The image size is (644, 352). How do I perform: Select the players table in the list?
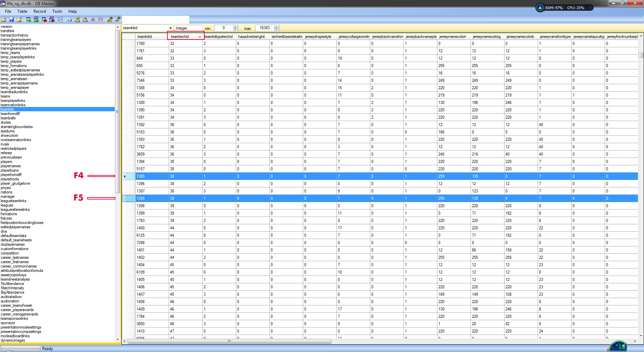coord(6,162)
